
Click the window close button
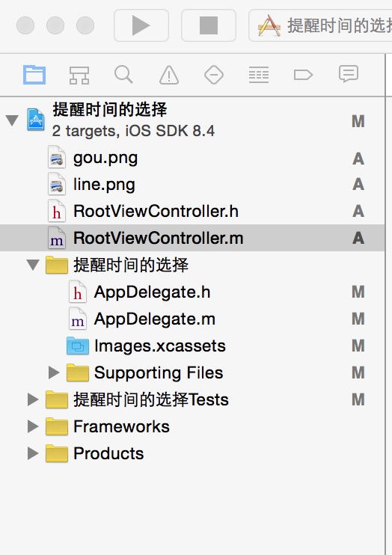coord(25,25)
